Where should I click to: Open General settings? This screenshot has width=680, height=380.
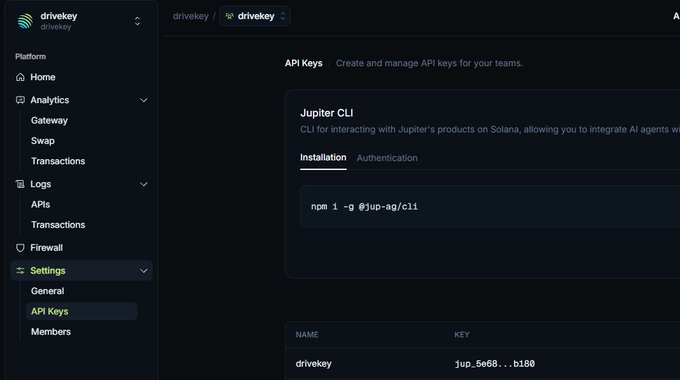(x=48, y=292)
